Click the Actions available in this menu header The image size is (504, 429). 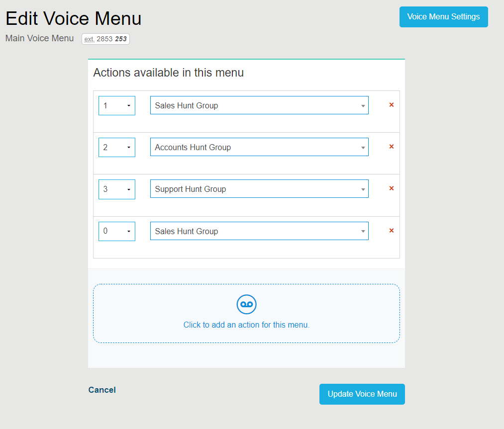pos(169,73)
